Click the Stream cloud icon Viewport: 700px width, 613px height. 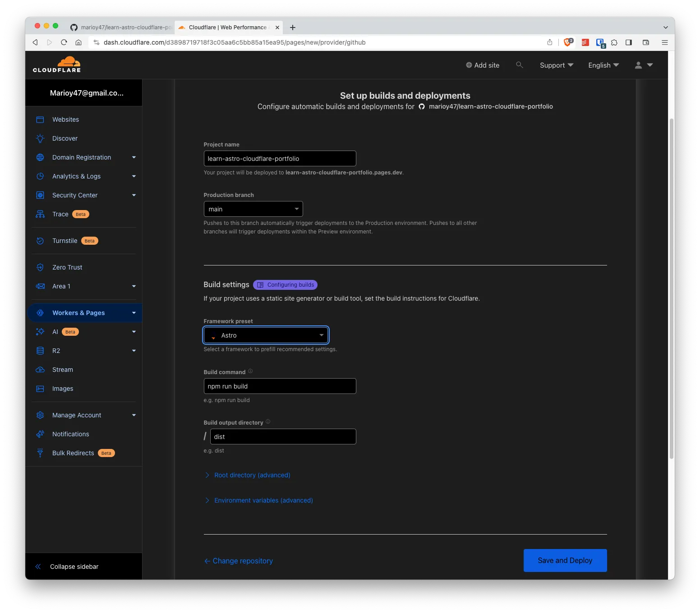point(40,370)
